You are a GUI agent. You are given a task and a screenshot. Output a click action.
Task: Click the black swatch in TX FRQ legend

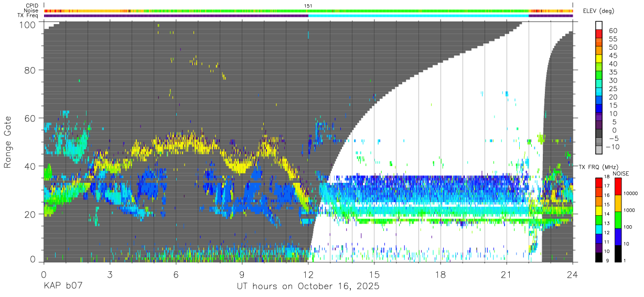click(599, 257)
